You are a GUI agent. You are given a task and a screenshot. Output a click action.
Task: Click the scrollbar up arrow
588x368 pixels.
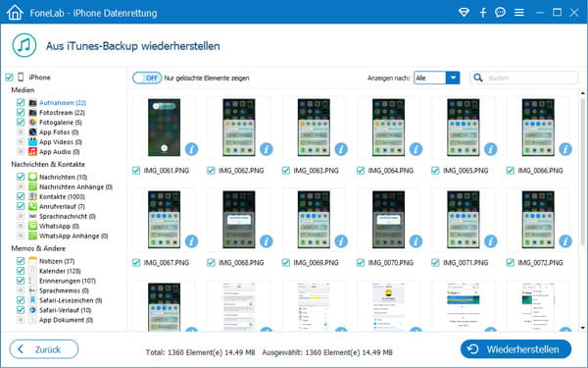[583, 93]
